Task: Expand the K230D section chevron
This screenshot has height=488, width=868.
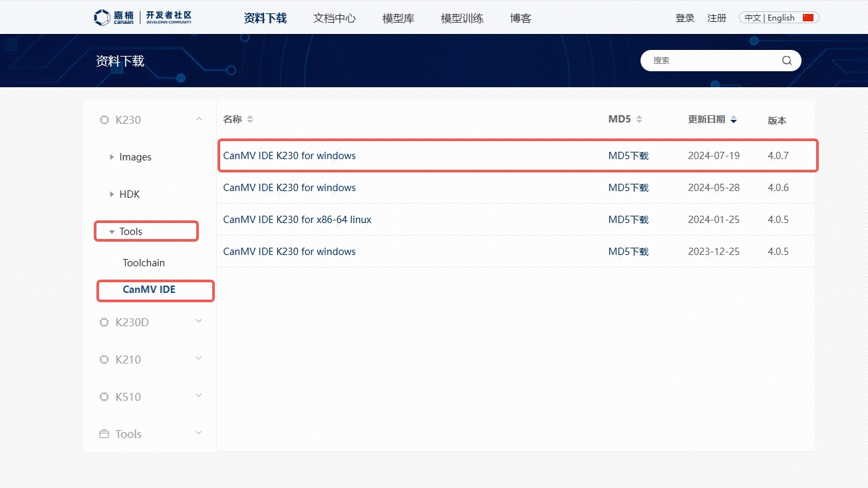Action: pyautogui.click(x=198, y=322)
